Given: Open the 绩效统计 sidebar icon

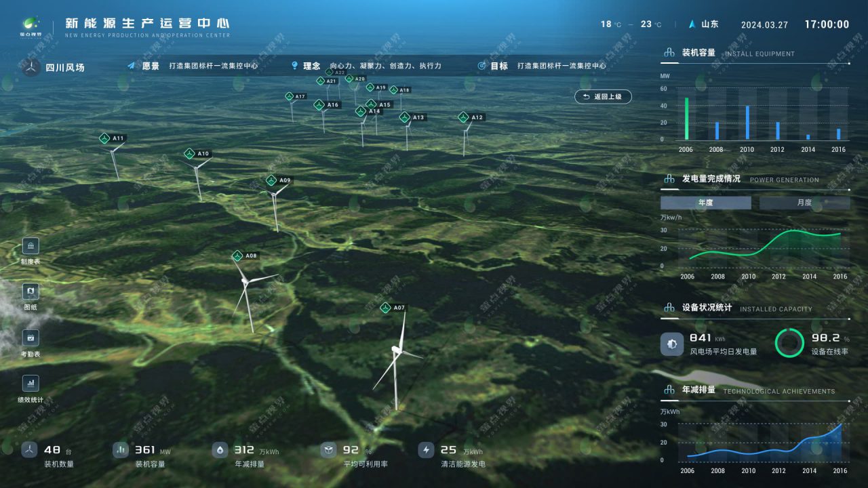Looking at the screenshot, I should point(31,384).
